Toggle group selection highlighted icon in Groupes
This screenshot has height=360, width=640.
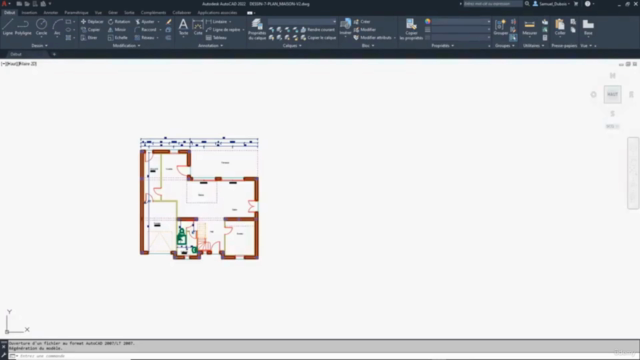click(513, 38)
